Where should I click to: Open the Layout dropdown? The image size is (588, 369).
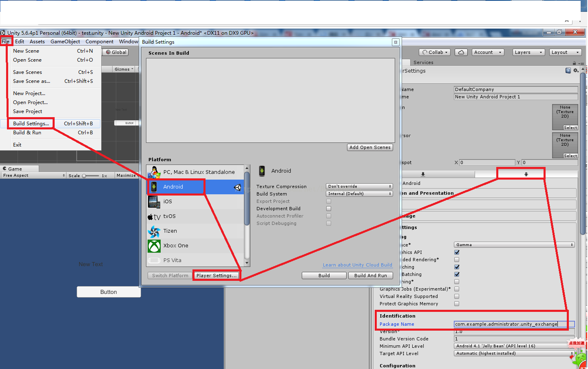[x=565, y=52]
